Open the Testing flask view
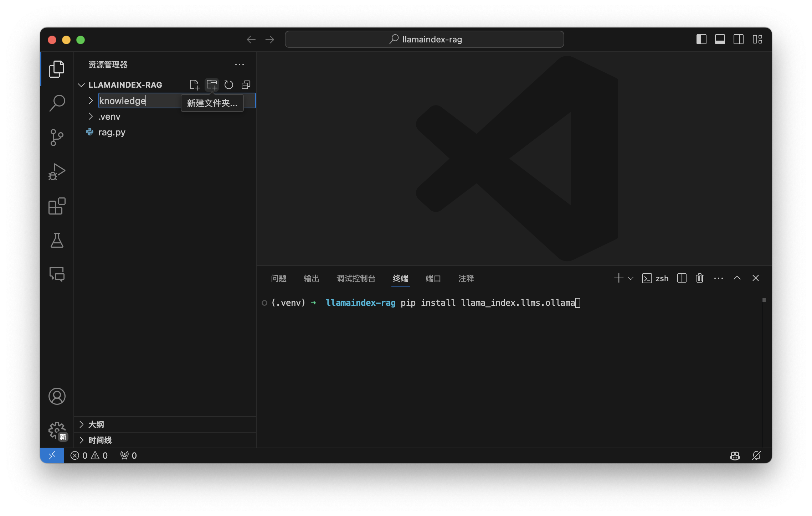The width and height of the screenshot is (812, 516). tap(57, 240)
